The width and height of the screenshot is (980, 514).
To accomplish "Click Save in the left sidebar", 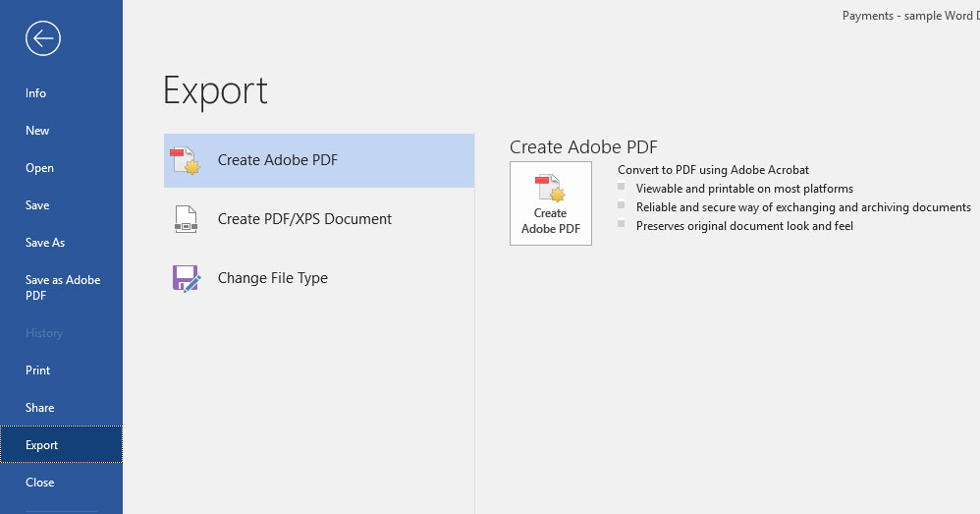I will pyautogui.click(x=37, y=205).
